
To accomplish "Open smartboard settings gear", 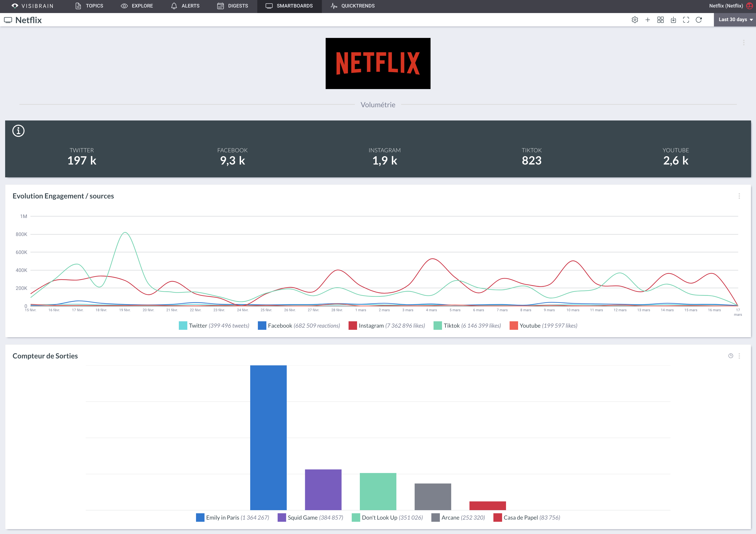I will pyautogui.click(x=635, y=20).
